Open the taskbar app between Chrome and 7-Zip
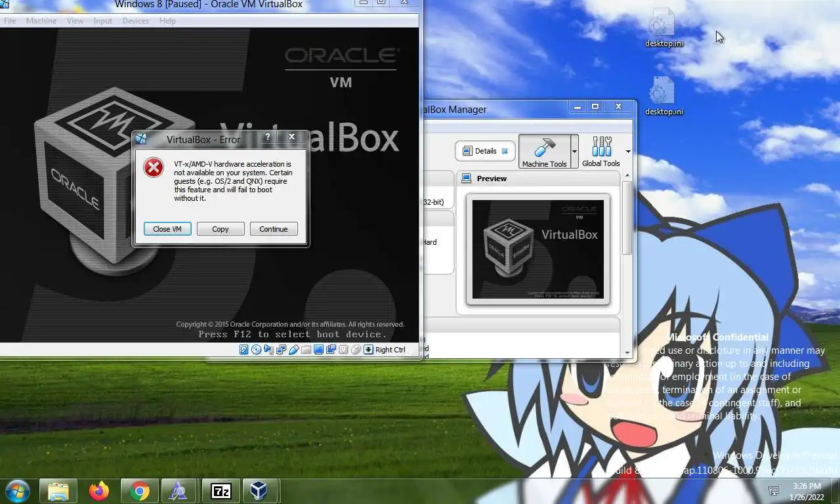840x504 pixels. [178, 491]
